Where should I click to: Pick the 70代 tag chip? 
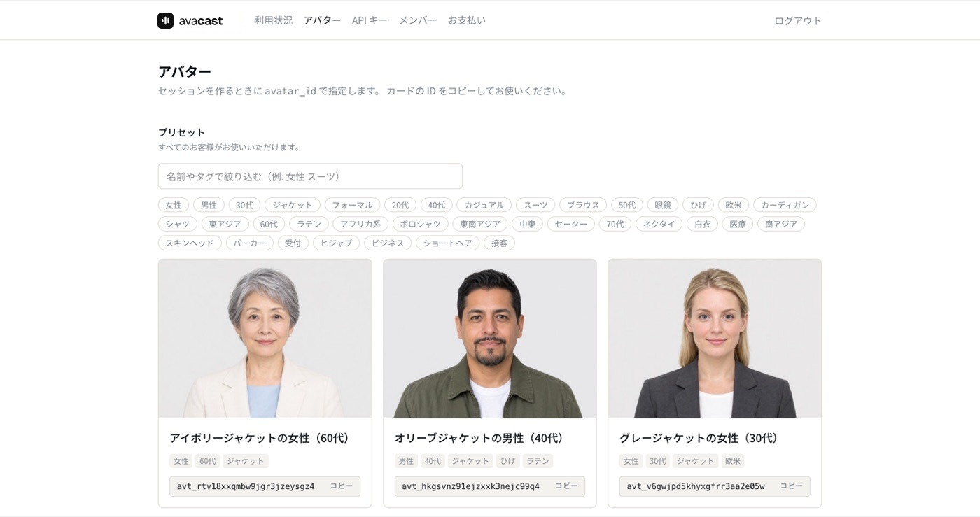tap(615, 224)
